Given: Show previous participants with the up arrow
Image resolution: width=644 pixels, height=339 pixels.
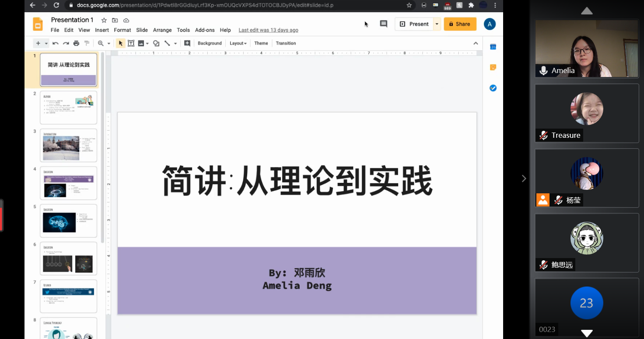Looking at the screenshot, I should (x=587, y=11).
